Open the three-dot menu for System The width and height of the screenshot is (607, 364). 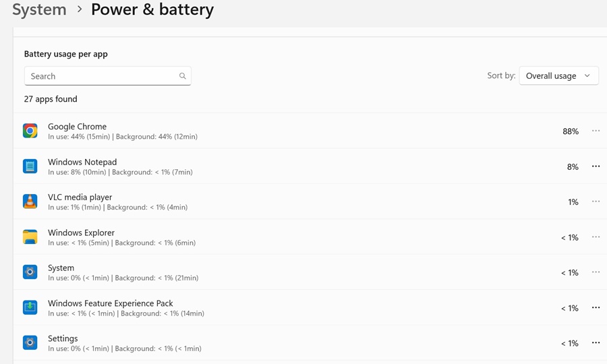(596, 272)
